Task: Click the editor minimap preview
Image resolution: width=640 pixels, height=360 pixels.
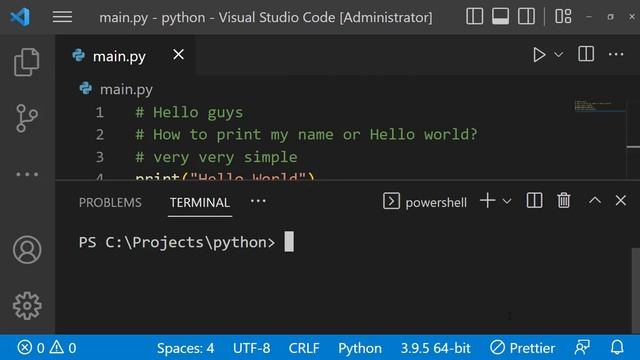Action: click(x=600, y=105)
